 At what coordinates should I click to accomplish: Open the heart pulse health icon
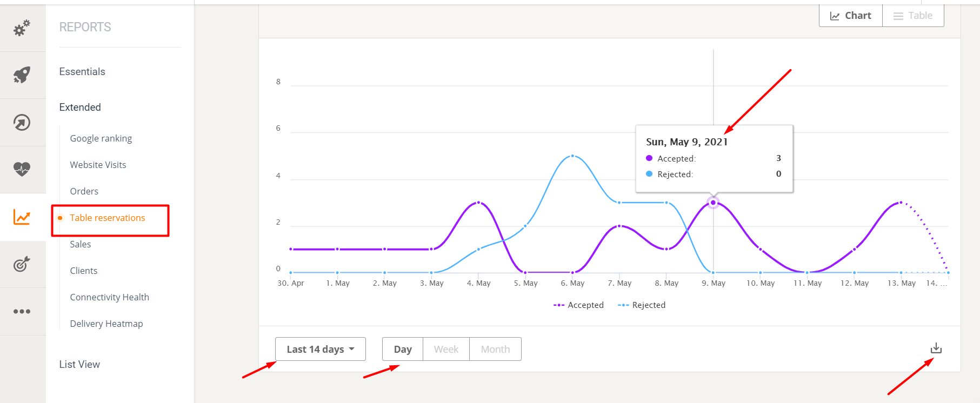point(22,169)
